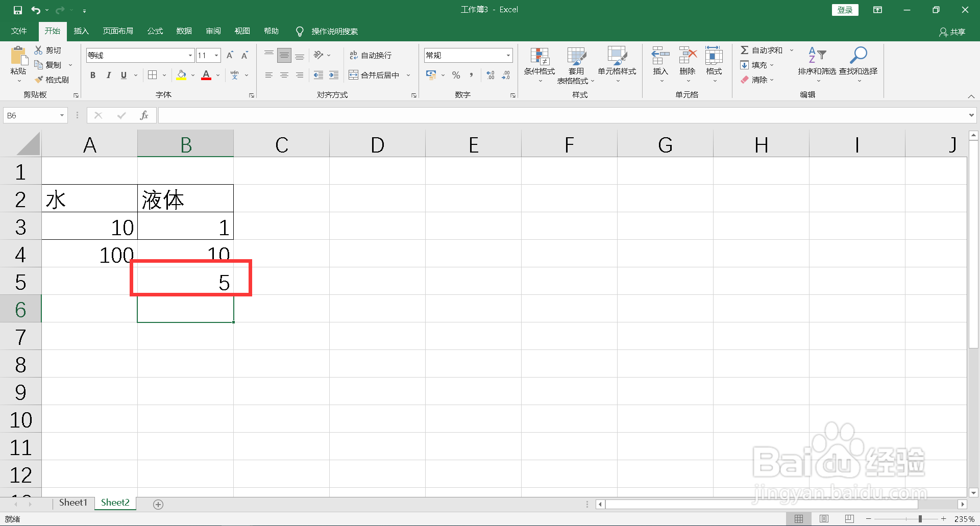The image size is (980, 526).
Task: Click the Sign in (登录) button
Action: pyautogui.click(x=845, y=10)
